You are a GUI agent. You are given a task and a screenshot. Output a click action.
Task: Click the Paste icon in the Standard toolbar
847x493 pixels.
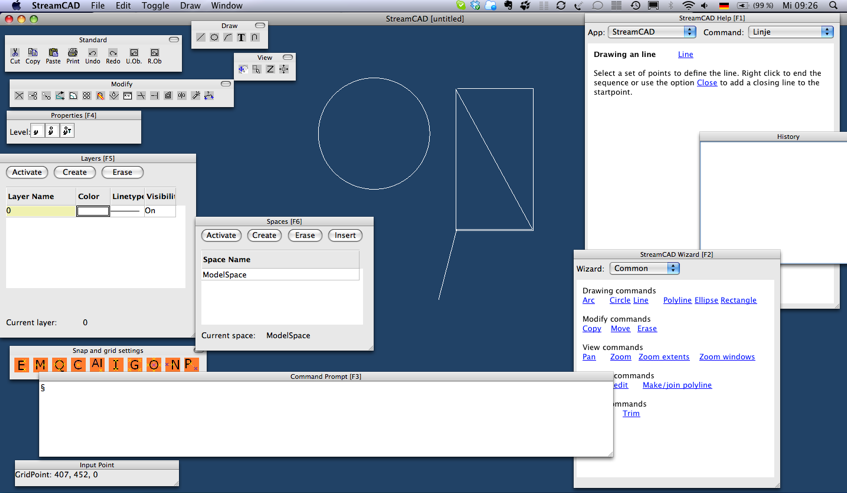pos(53,52)
